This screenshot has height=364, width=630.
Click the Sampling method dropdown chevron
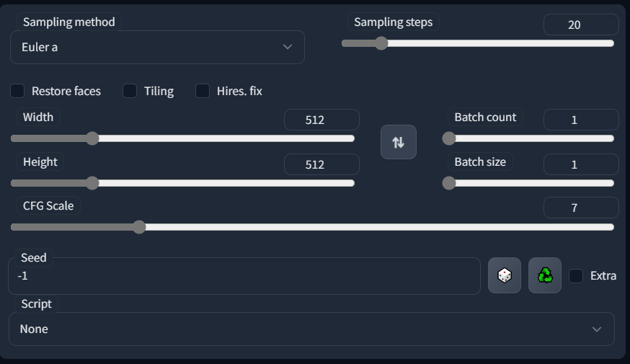pyautogui.click(x=288, y=47)
